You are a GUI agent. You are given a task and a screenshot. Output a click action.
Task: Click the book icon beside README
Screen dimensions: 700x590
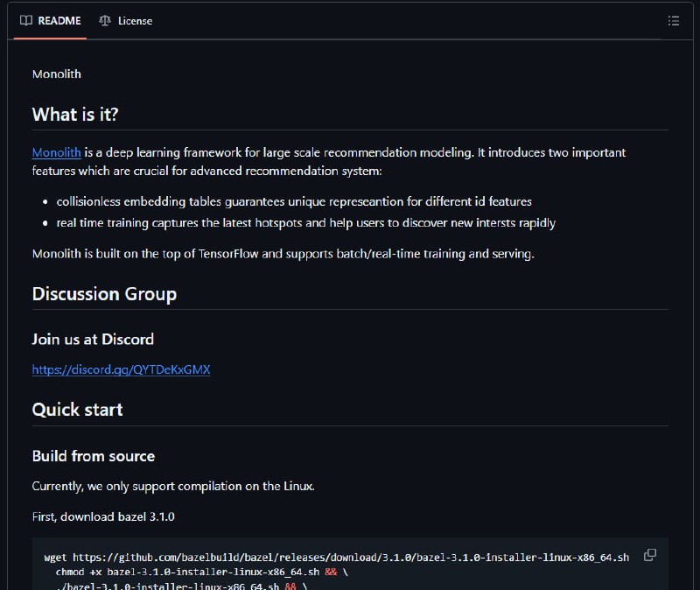point(26,21)
